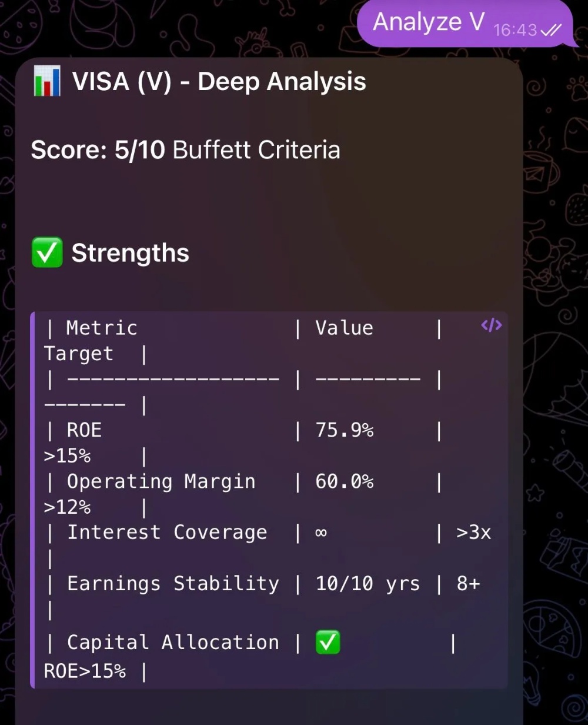This screenshot has width=588, height=725.
Task: Click the 'Buffett Criteria' text
Action: pyautogui.click(x=257, y=150)
